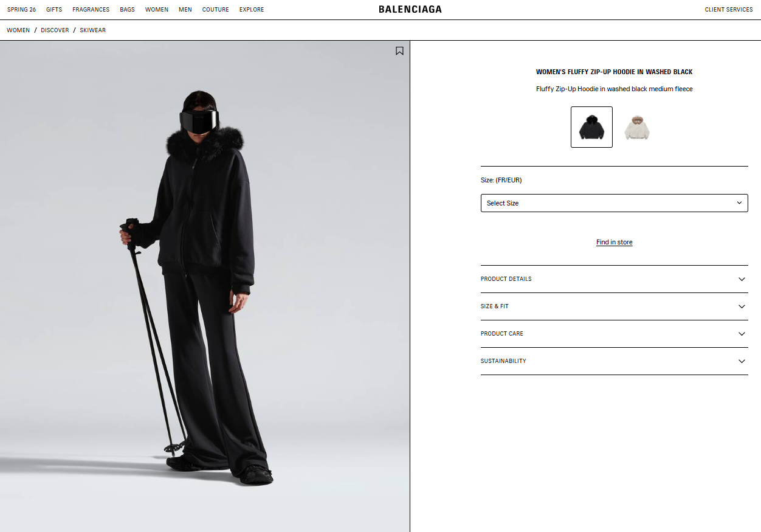Open the Couture menu item
Viewport: 761px width, 532px height.
point(216,10)
